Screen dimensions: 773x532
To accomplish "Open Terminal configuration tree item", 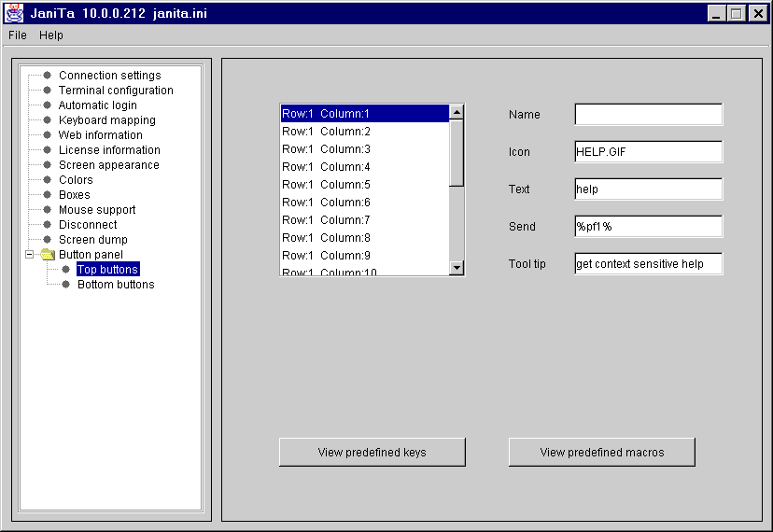I will pyautogui.click(x=116, y=91).
